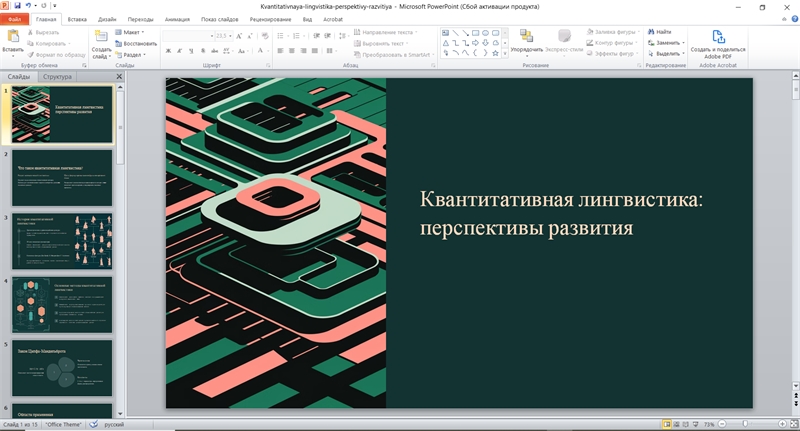800x431 pixels.
Task: Click the bulleted list icon
Action: tap(281, 36)
